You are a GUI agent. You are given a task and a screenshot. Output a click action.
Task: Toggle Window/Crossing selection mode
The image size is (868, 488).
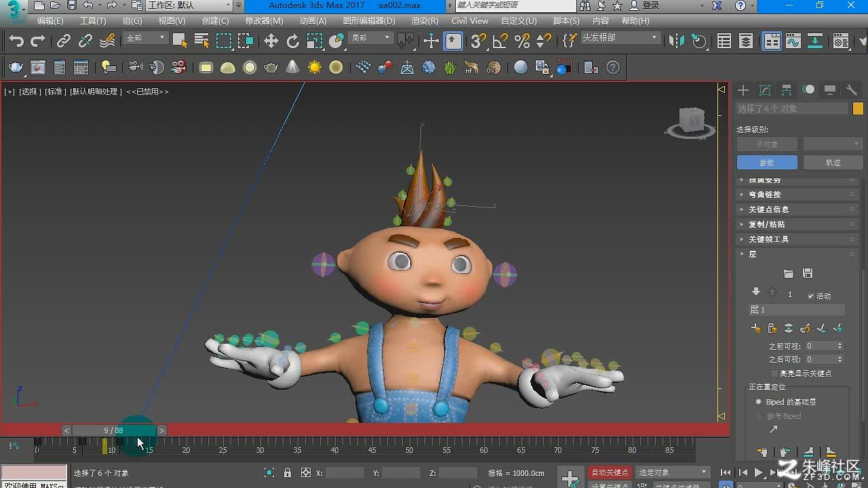click(x=245, y=41)
